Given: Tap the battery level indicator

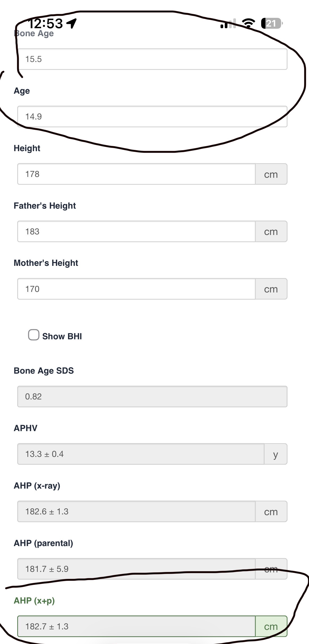Looking at the screenshot, I should point(272,23).
